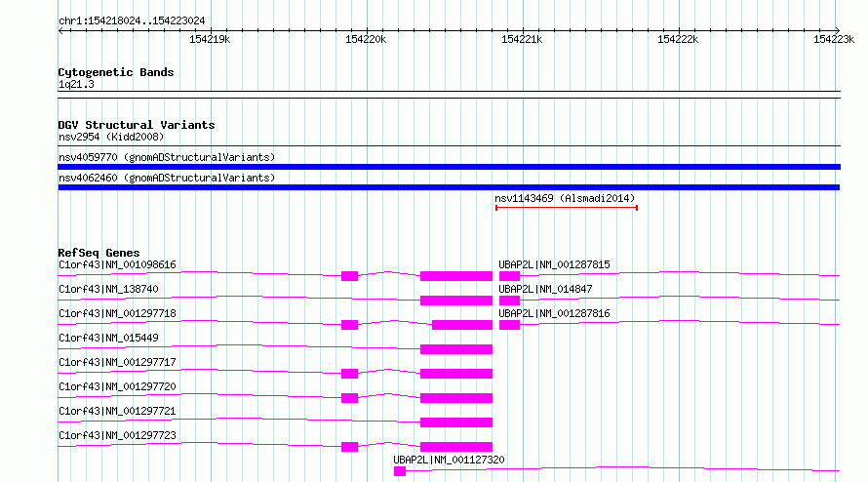868x482 pixels.
Task: Click the thin blue nsv2954 variant line
Action: [x=449, y=145]
